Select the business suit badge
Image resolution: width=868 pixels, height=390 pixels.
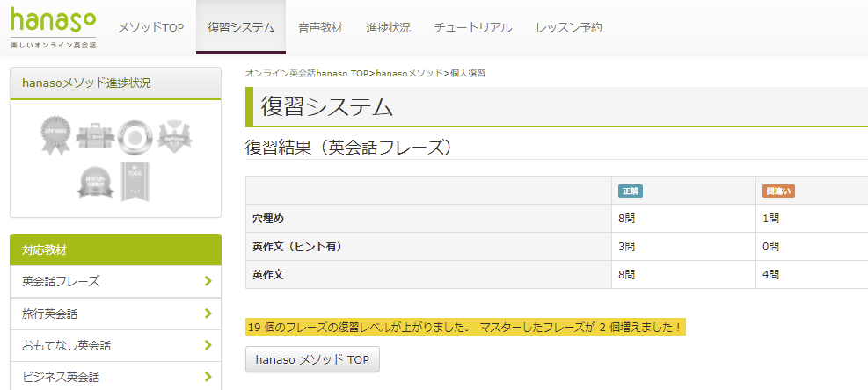tap(175, 135)
